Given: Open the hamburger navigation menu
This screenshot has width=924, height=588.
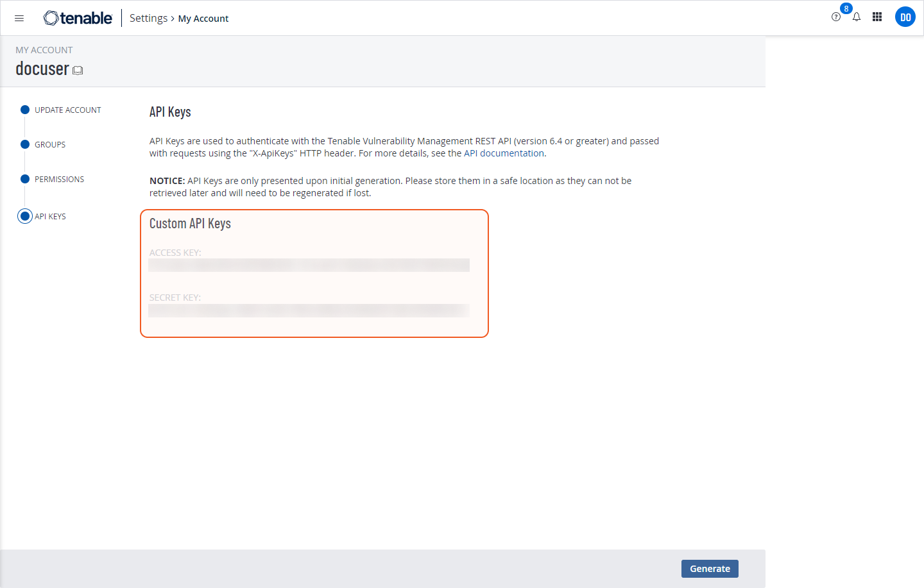Looking at the screenshot, I should (19, 19).
